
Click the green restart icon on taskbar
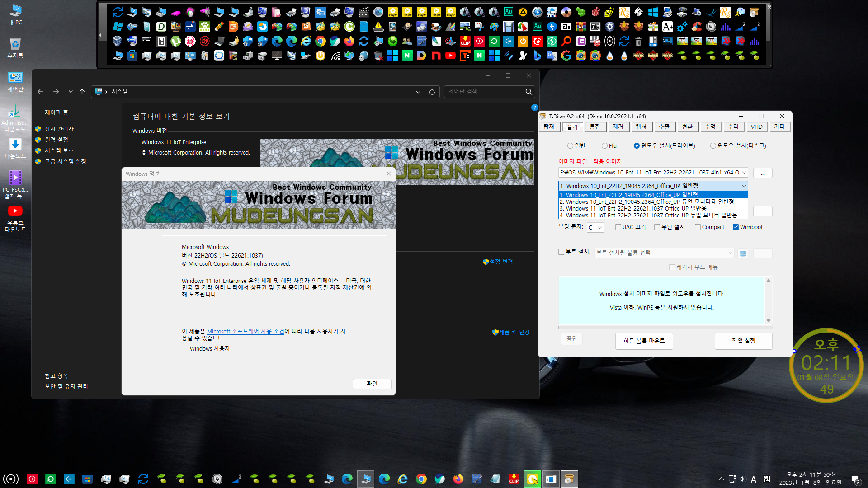pos(51,479)
